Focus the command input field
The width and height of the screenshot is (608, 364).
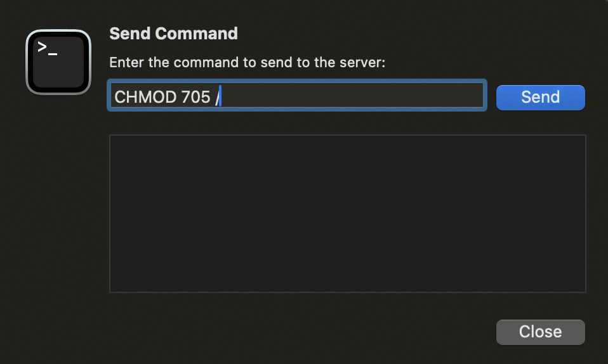349,96
